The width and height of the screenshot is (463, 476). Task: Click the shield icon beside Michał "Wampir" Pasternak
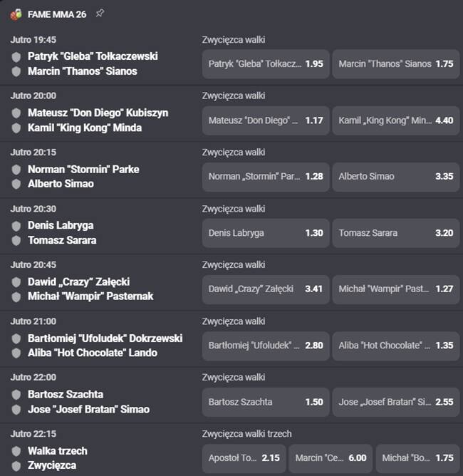tap(16, 296)
